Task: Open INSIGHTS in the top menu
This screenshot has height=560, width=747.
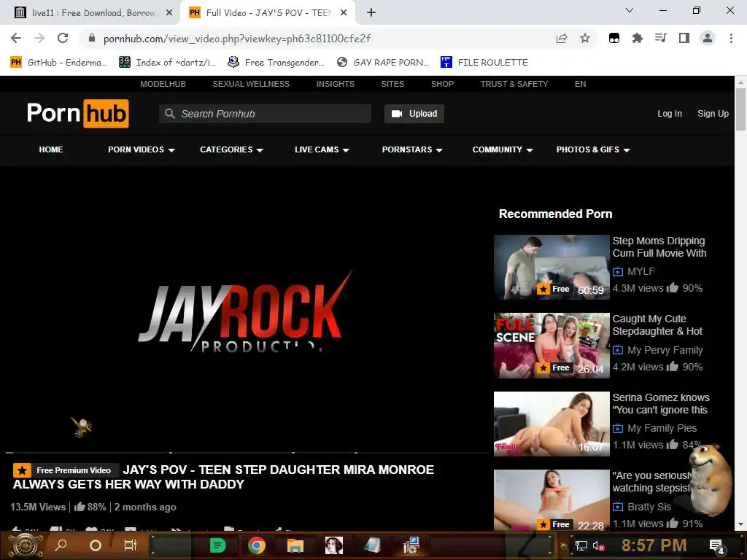Action: tap(336, 84)
